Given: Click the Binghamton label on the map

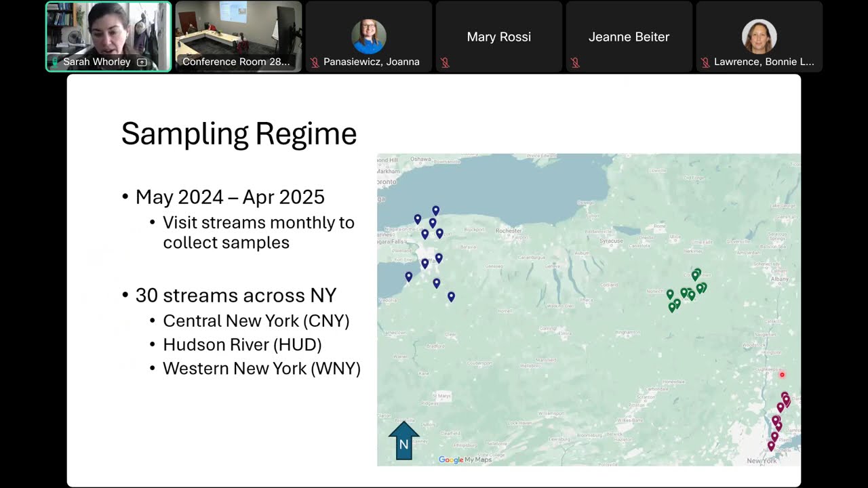Looking at the screenshot, I should point(628,332).
